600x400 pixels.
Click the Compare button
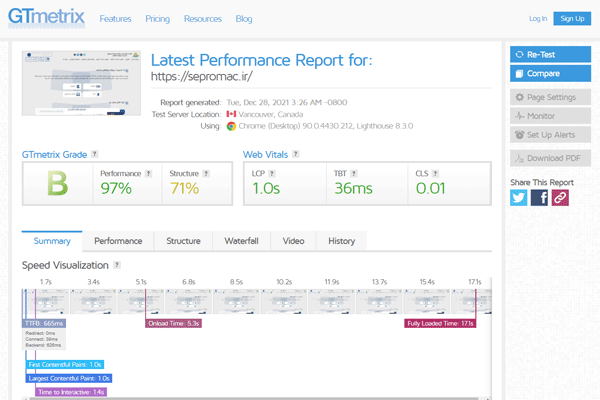click(549, 73)
